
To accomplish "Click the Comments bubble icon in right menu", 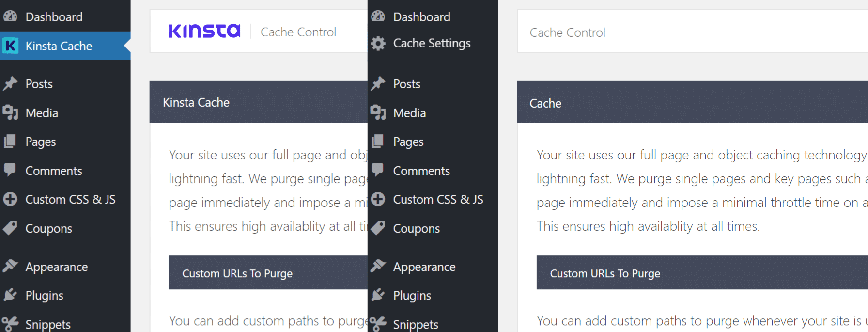I will (378, 170).
